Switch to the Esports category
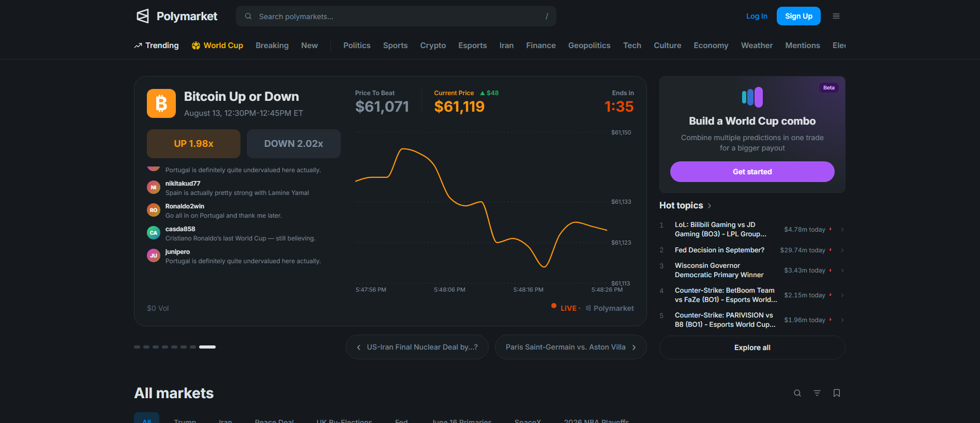The width and height of the screenshot is (980, 423). coord(473,46)
